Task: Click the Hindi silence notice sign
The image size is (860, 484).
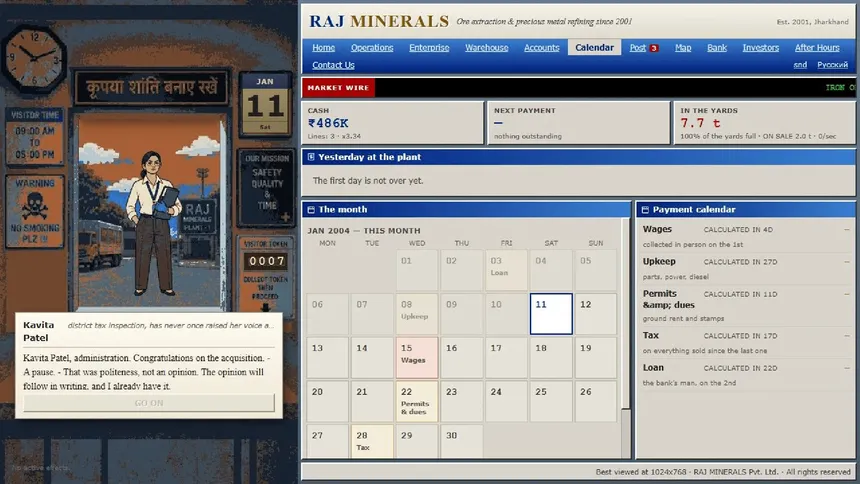Action: click(151, 87)
